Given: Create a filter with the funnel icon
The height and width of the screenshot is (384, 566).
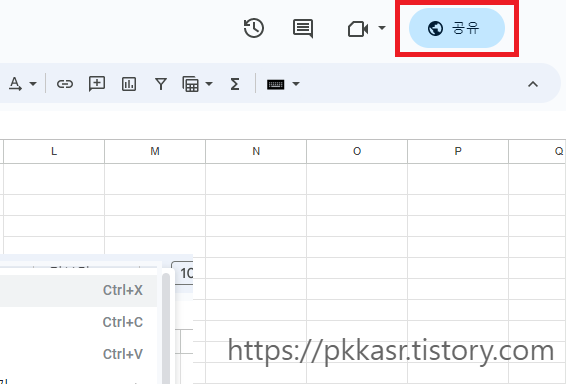Looking at the screenshot, I should [161, 84].
